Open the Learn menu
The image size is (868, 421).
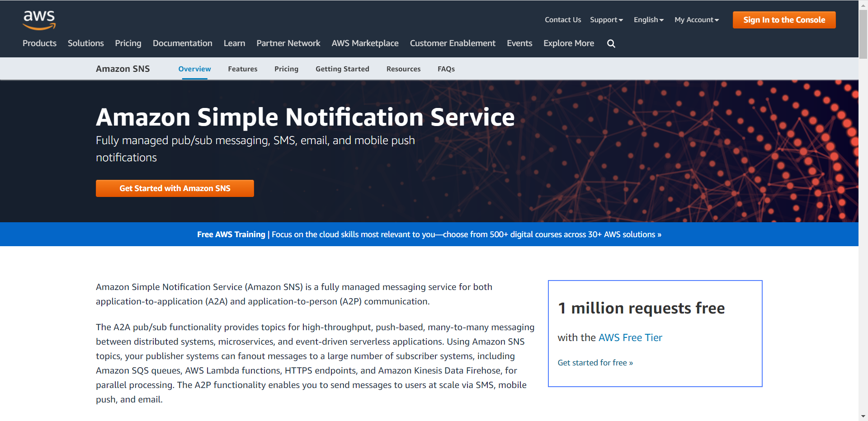point(234,43)
